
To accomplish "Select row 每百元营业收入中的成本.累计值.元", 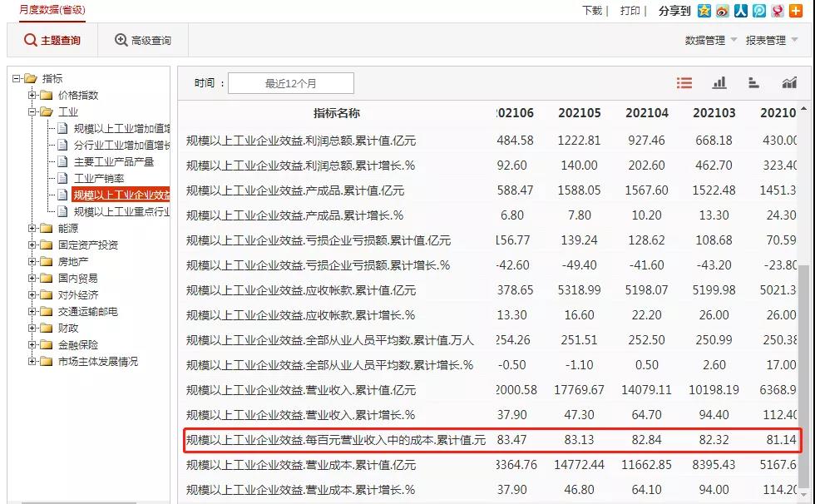I will tap(492, 440).
